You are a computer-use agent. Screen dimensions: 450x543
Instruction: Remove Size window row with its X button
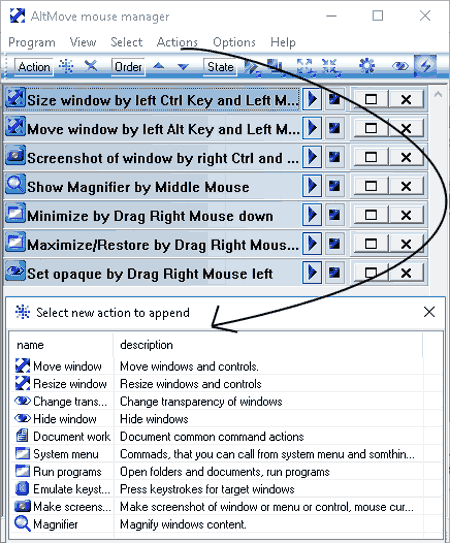[x=406, y=100]
